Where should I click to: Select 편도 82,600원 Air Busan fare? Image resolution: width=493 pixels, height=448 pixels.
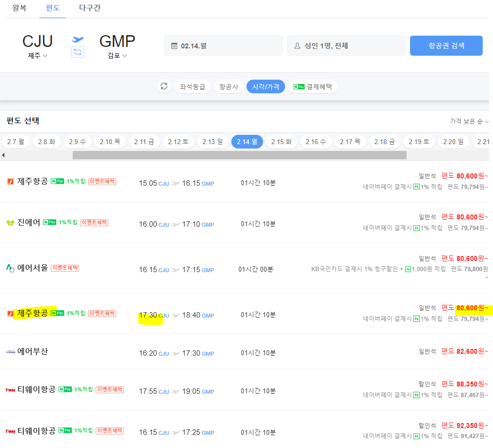(465, 351)
